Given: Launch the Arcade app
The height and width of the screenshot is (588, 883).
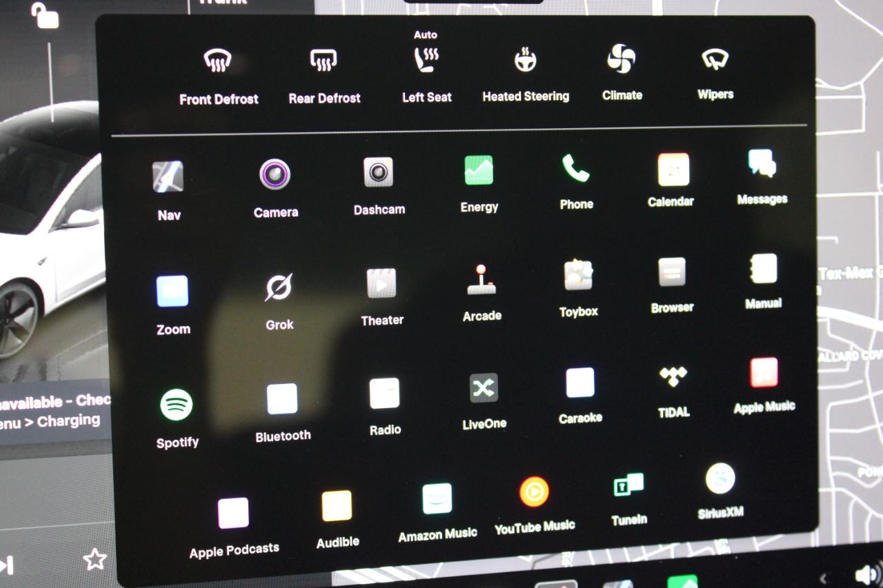Looking at the screenshot, I should [x=482, y=280].
